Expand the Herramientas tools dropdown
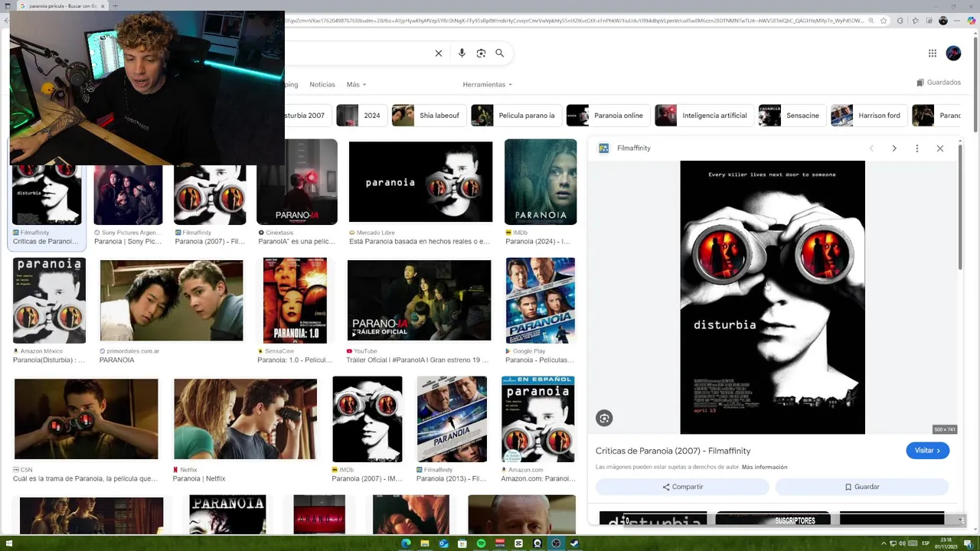 click(487, 84)
